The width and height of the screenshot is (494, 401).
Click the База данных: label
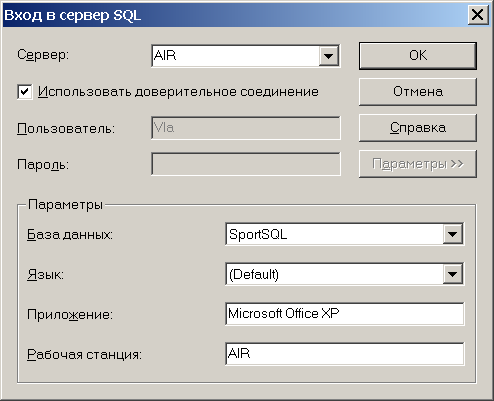[x=70, y=235]
